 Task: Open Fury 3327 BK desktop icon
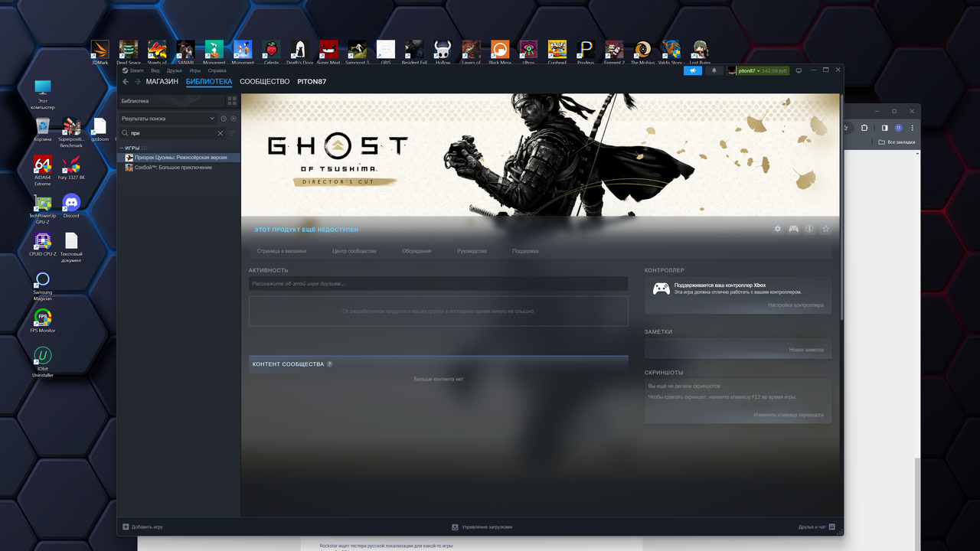tap(71, 168)
